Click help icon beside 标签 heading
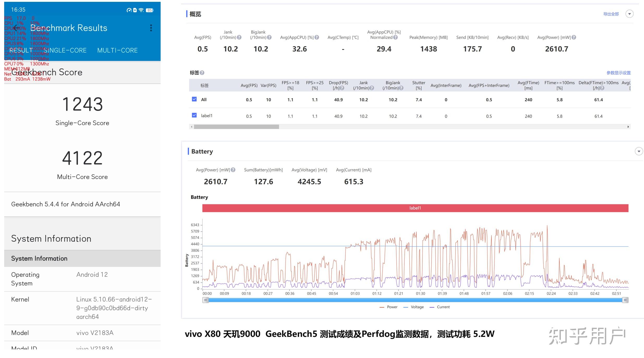Image resolution: width=644 pixels, height=358 pixels. click(202, 73)
